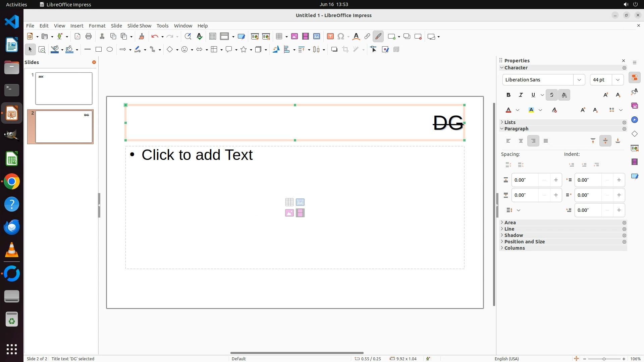Open the Gallery sidebar deck icon
This screenshot has height=362, width=644.
pyautogui.click(x=634, y=106)
